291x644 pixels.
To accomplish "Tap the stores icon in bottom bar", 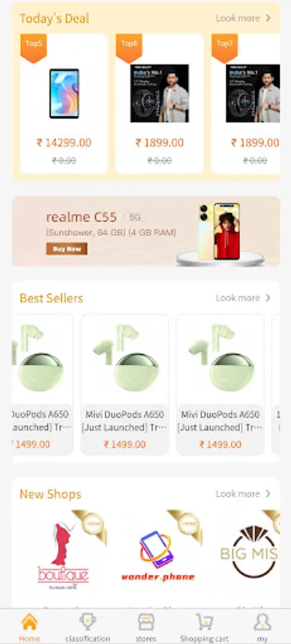I will tap(145, 622).
